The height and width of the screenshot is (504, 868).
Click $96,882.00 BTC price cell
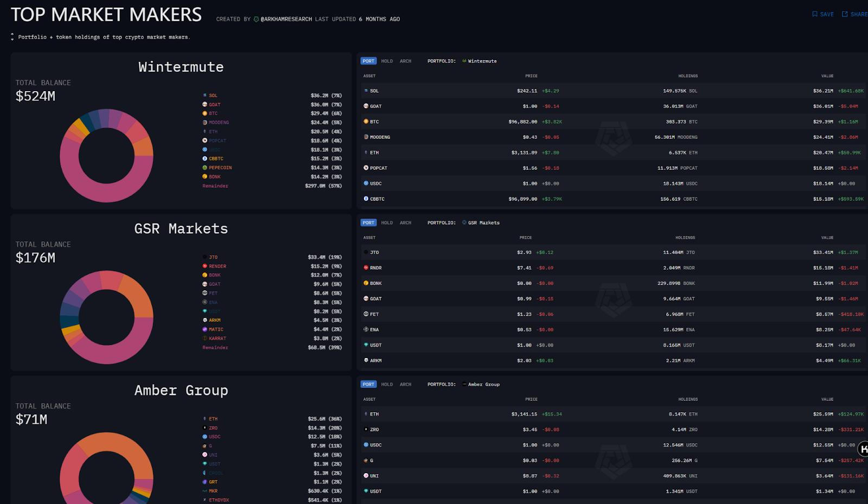(x=523, y=122)
